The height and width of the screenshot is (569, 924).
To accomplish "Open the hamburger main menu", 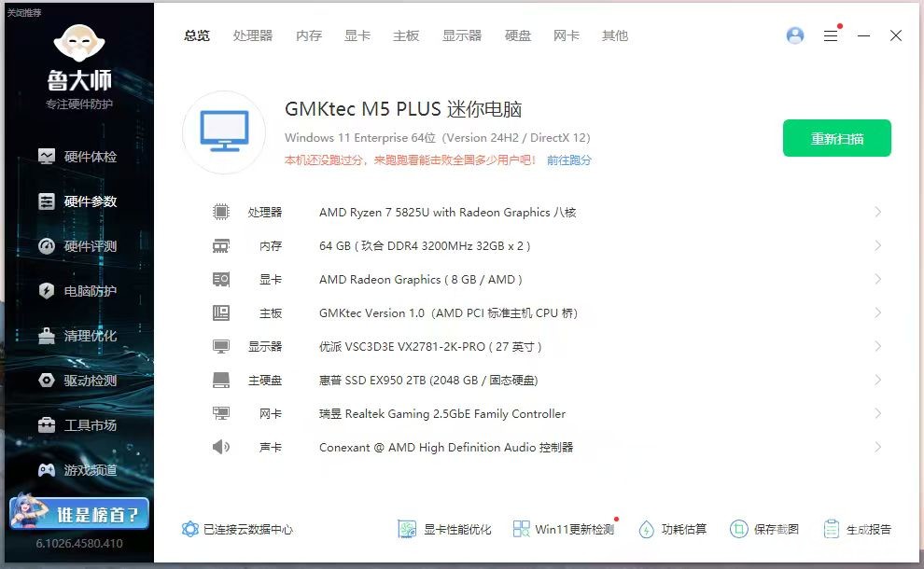I will coord(831,36).
